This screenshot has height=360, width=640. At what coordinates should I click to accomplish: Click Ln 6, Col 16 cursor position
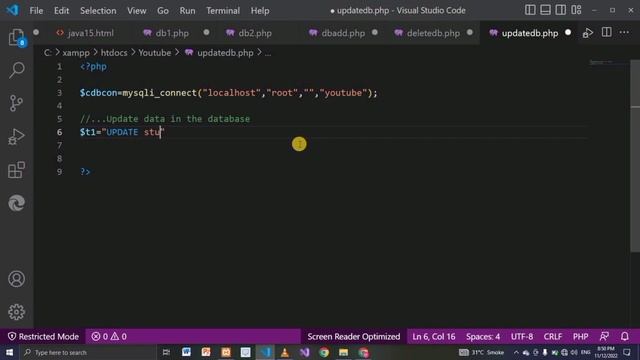tap(433, 337)
